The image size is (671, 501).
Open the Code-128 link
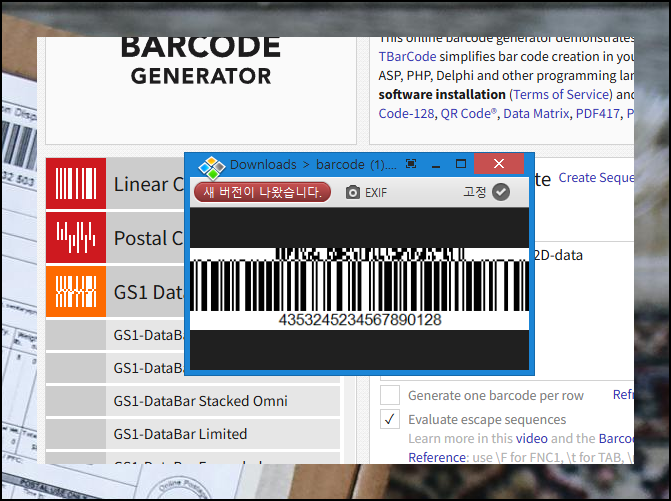pos(406,113)
